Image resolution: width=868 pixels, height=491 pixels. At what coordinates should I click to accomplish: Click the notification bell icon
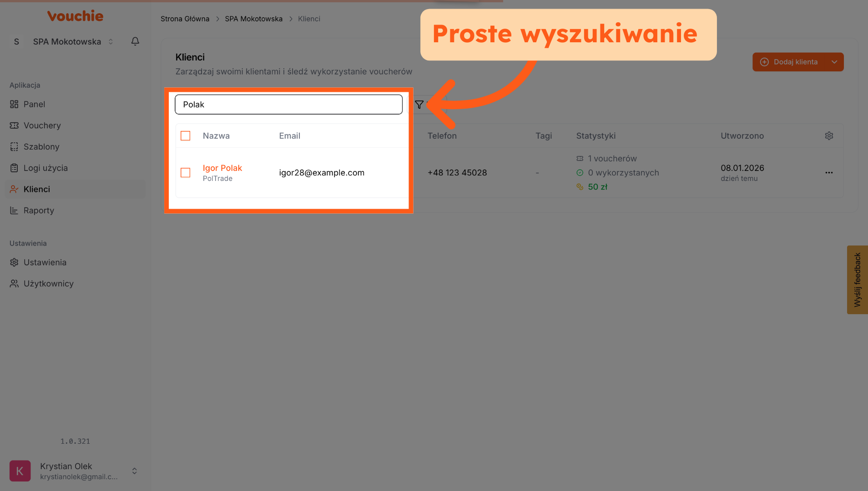pyautogui.click(x=135, y=41)
